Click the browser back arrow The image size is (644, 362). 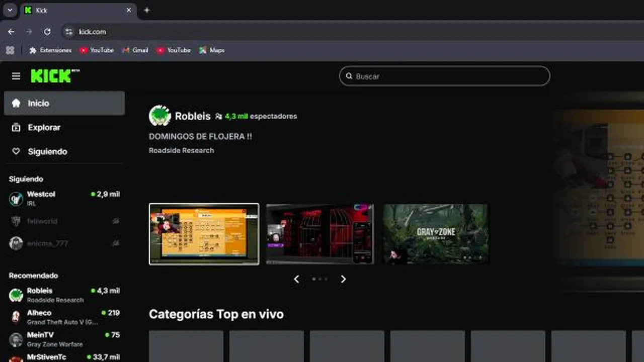point(11,32)
